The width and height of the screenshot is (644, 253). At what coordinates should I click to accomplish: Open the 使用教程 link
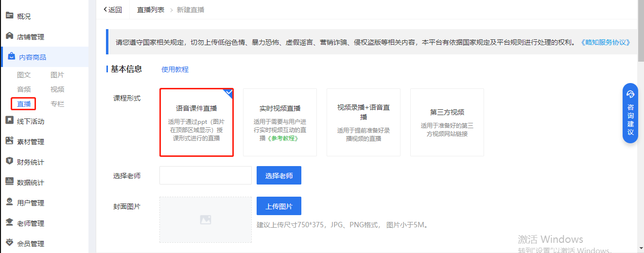[175, 69]
